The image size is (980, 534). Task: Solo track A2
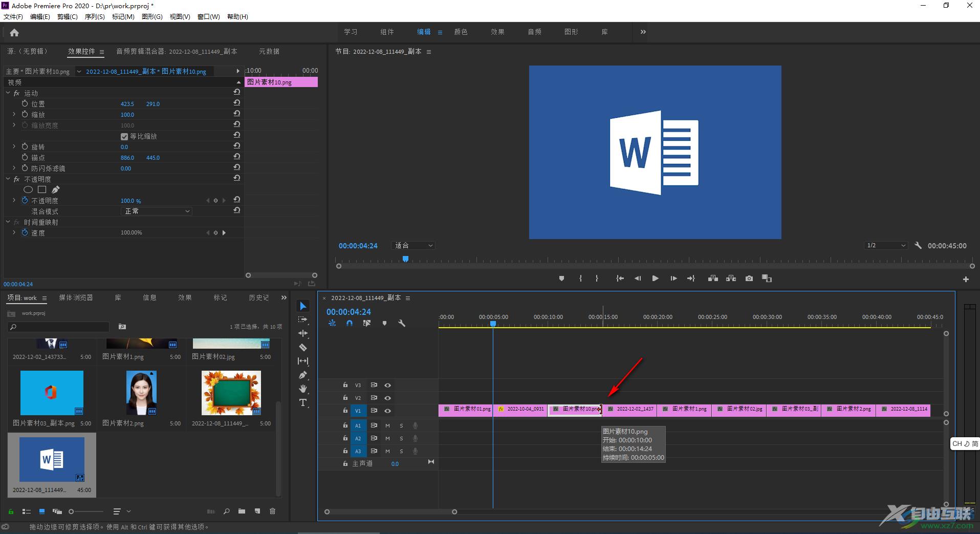pyautogui.click(x=401, y=438)
